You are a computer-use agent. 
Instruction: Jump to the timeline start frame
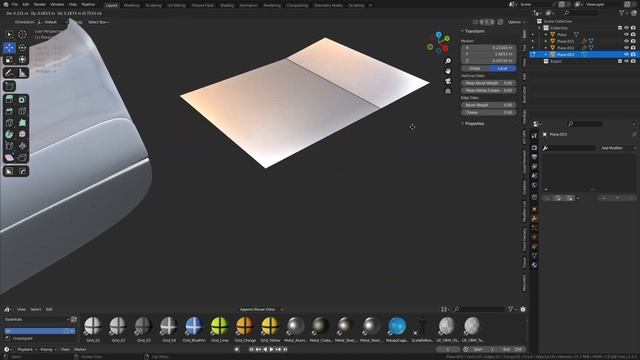click(251, 349)
